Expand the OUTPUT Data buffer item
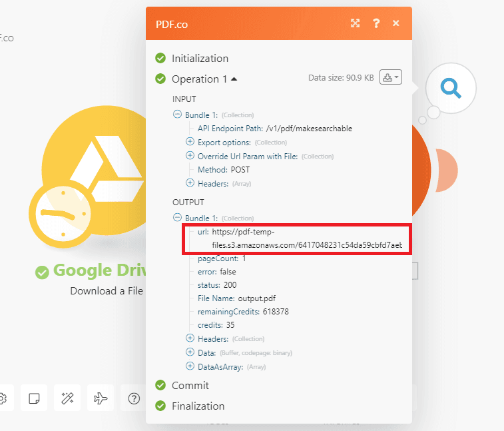 (190, 352)
